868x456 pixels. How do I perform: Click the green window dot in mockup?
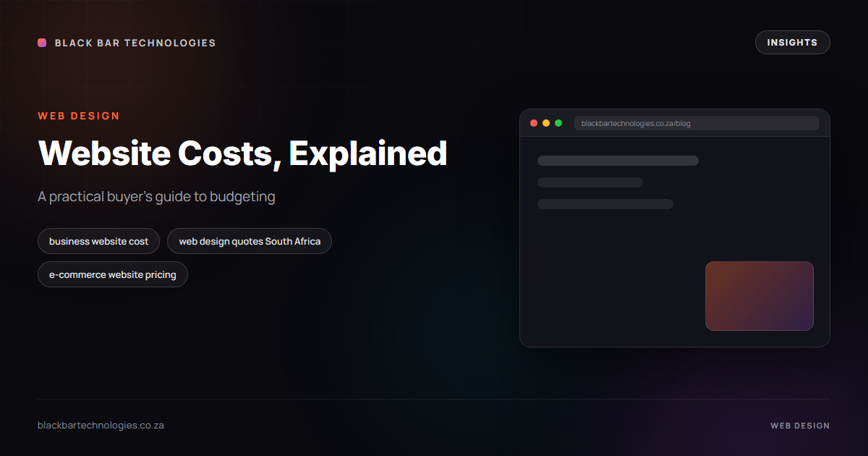558,123
